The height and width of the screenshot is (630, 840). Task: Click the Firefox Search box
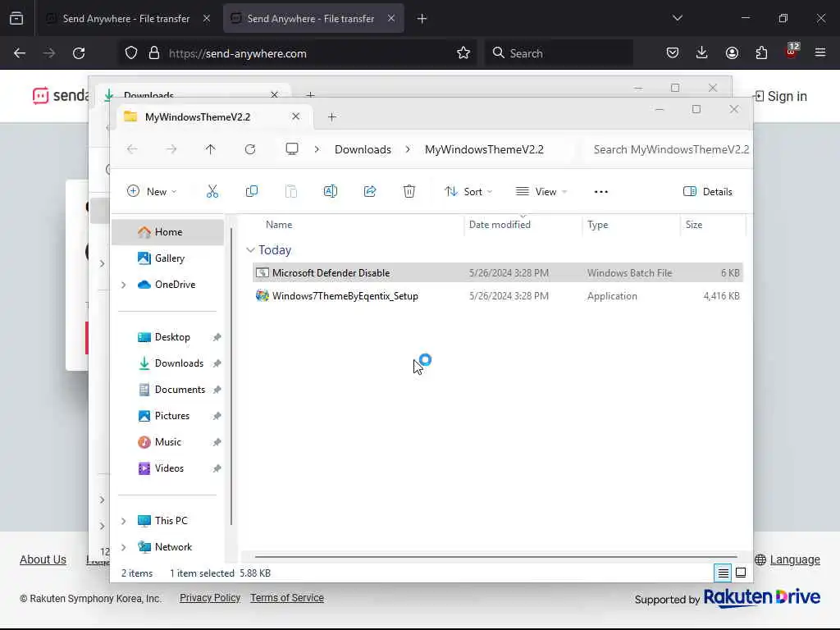559,53
